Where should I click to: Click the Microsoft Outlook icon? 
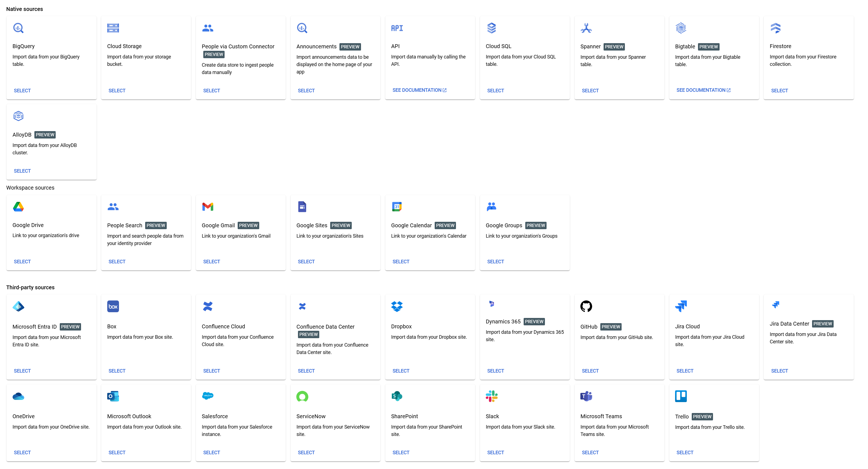click(113, 396)
